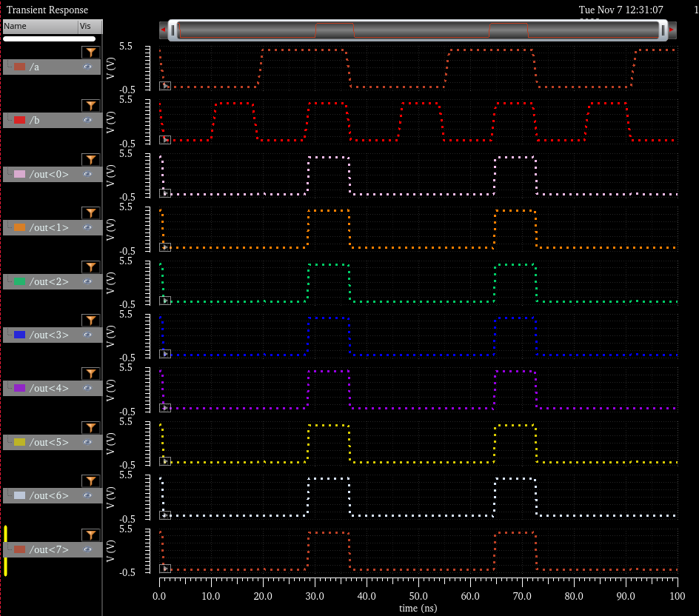The image size is (699, 616).
Task: Click the tree branch beside /out<7>
Action: (x=8, y=549)
